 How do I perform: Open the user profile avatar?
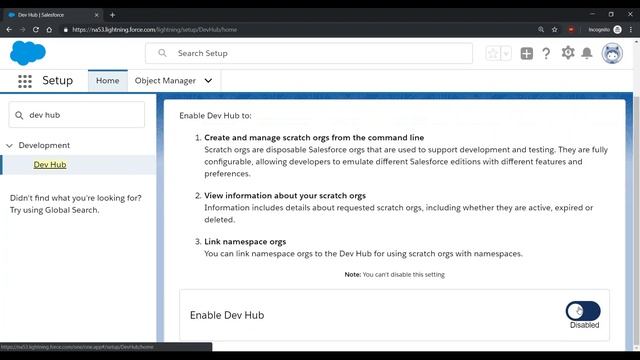(612, 53)
